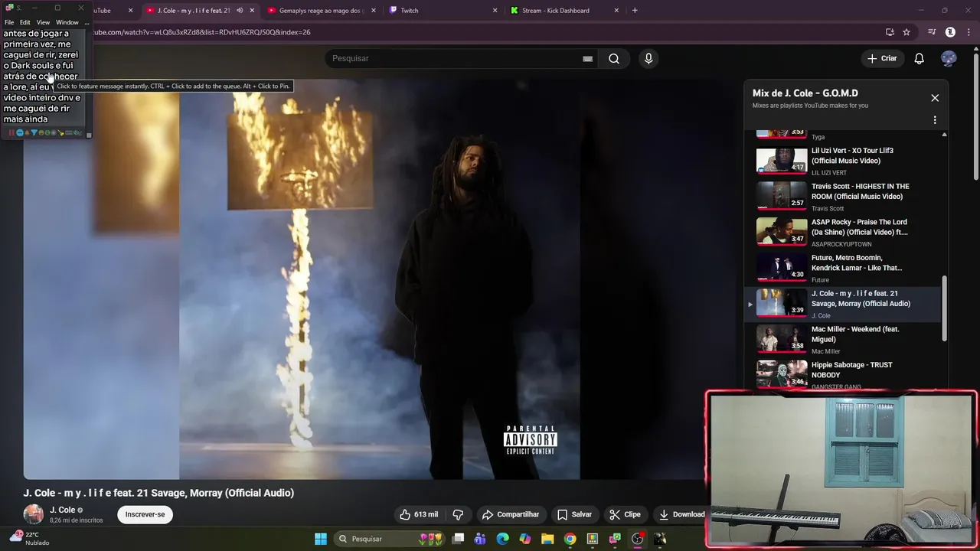Click the Inscrever-se subscribe button
Viewport: 980px width, 551px height.
(145, 514)
